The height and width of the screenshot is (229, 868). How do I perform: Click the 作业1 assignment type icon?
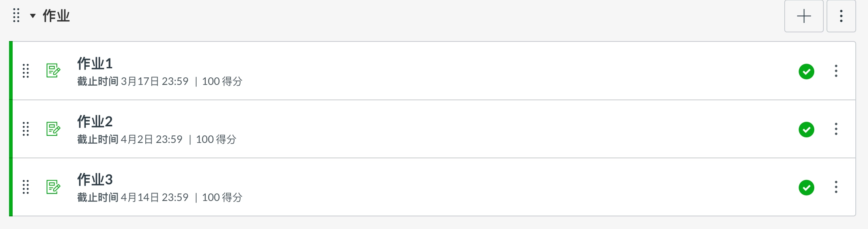click(x=53, y=71)
